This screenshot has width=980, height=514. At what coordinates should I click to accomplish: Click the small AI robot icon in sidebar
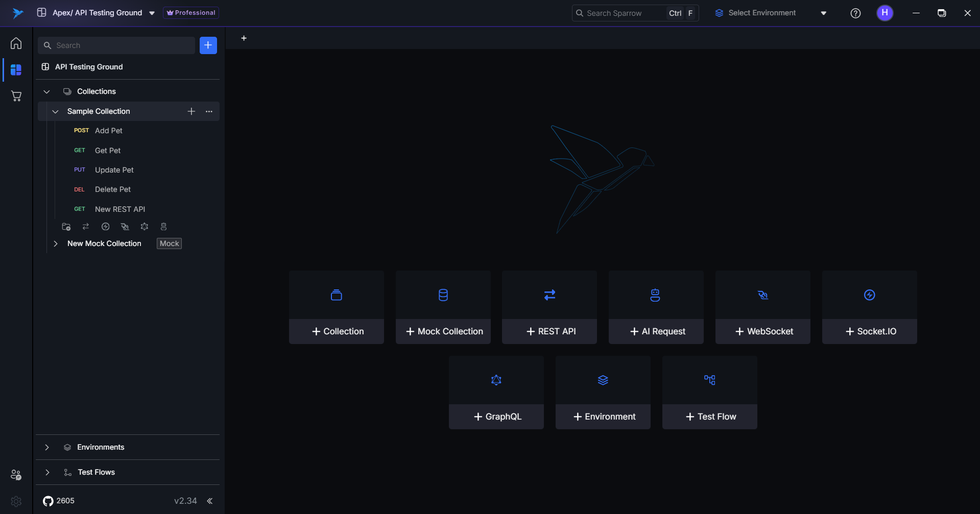163,227
